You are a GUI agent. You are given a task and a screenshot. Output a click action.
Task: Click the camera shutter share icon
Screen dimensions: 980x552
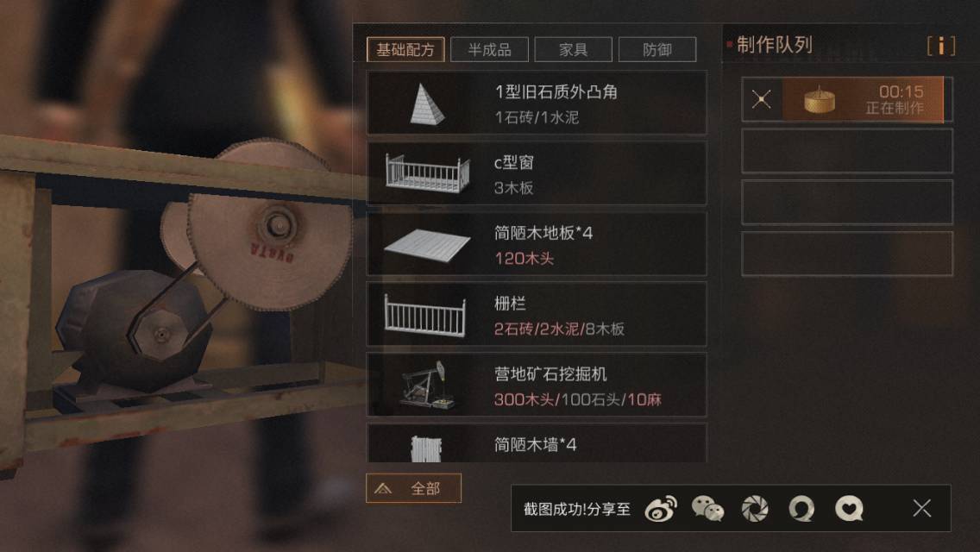755,509
